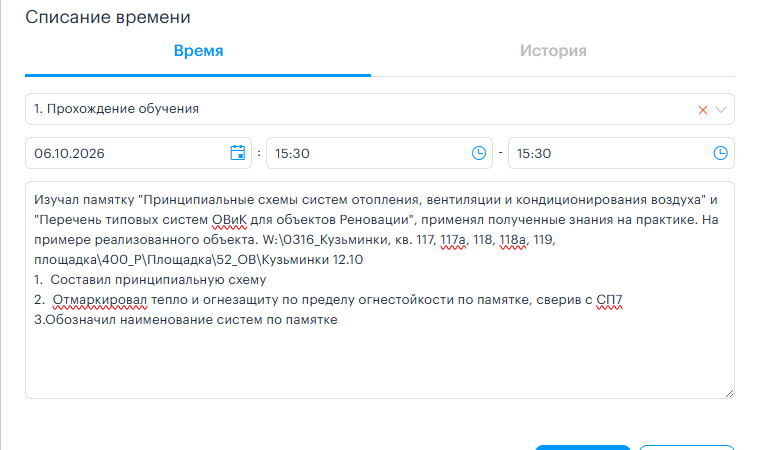Click the heading Списание времени

coord(108,17)
